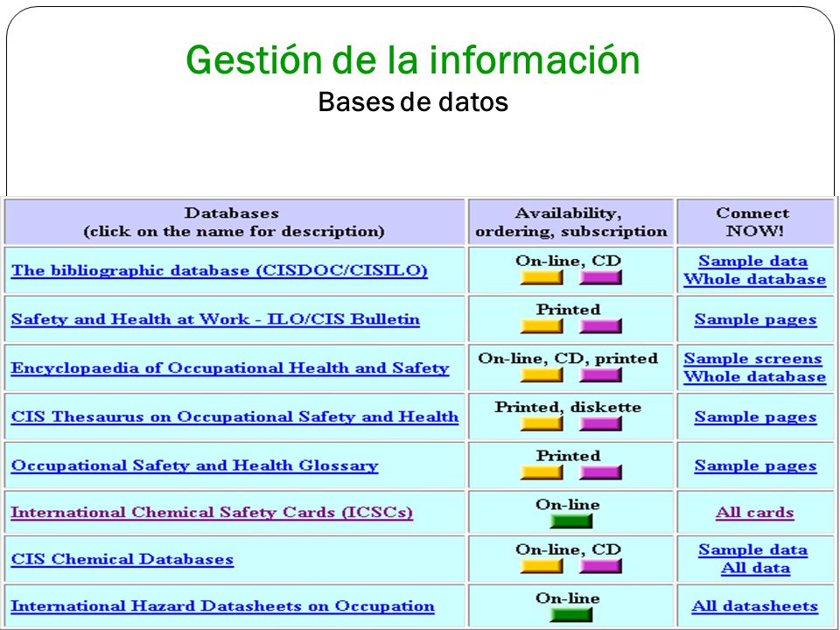Open Whole database for CISDOC/CISILO
840x630 pixels.
point(755,279)
